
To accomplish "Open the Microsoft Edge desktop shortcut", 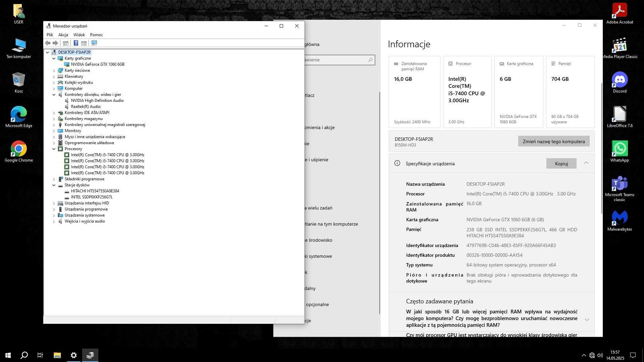I will (19, 117).
